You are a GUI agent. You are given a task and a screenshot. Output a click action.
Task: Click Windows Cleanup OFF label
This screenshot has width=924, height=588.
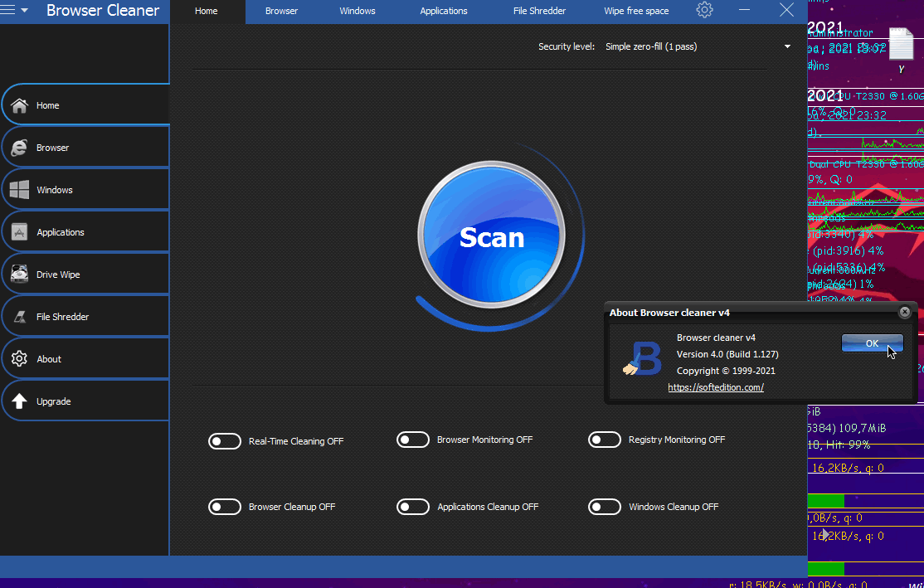(674, 507)
